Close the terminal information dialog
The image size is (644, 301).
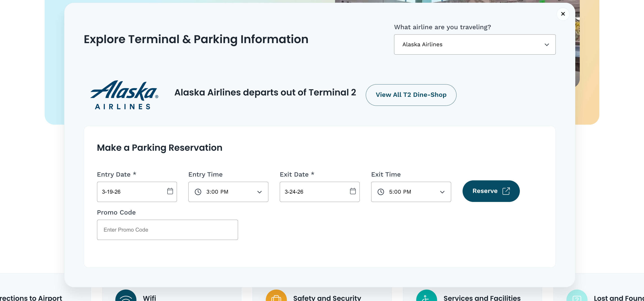[563, 14]
